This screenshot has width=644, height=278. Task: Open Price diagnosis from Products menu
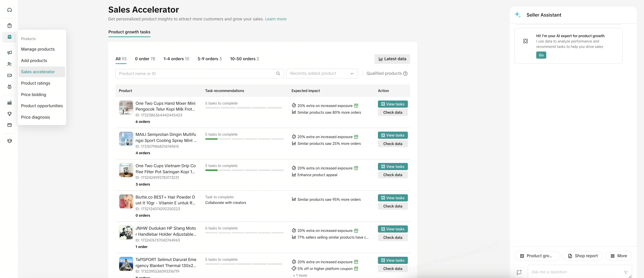point(36,117)
